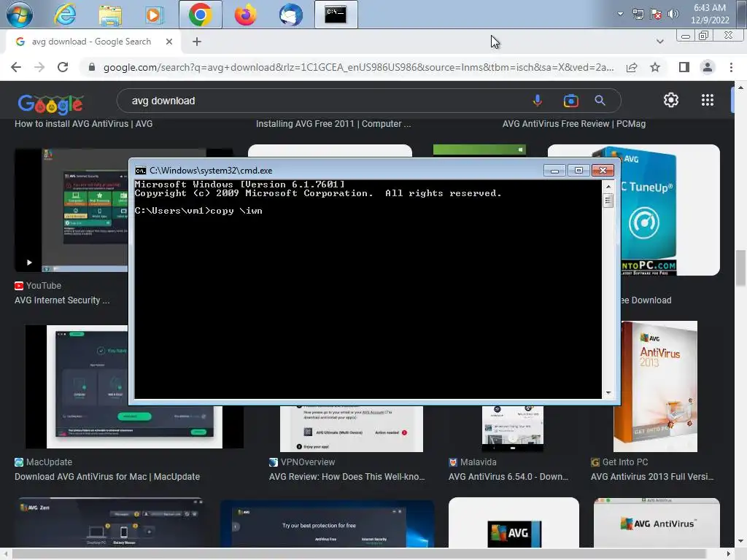
Task: Open the AVG Zen screenshot thumbnail
Action: tap(111, 522)
